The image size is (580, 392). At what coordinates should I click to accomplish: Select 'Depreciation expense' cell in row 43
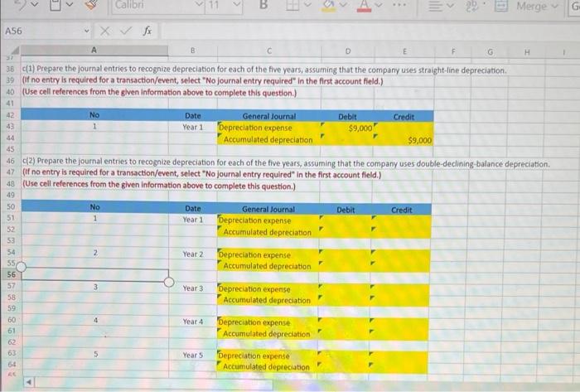pyautogui.click(x=269, y=128)
